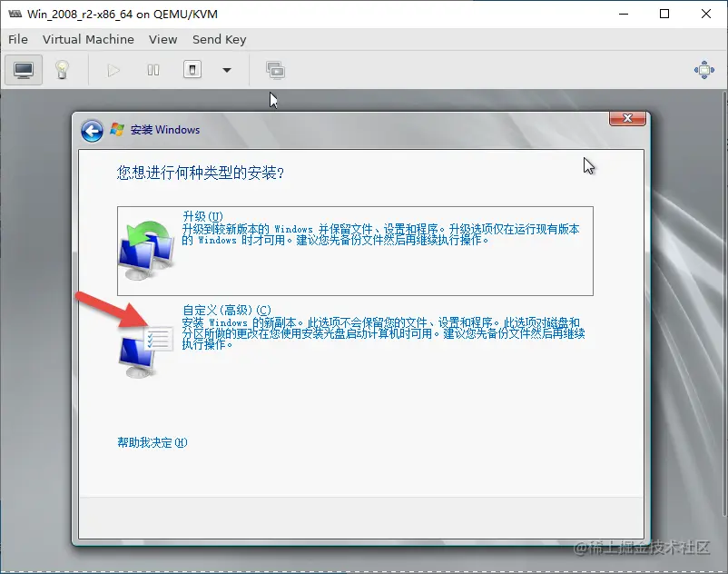The height and width of the screenshot is (574, 728).
Task: Select the 升级(U) upgrade option
Action: 355,251
